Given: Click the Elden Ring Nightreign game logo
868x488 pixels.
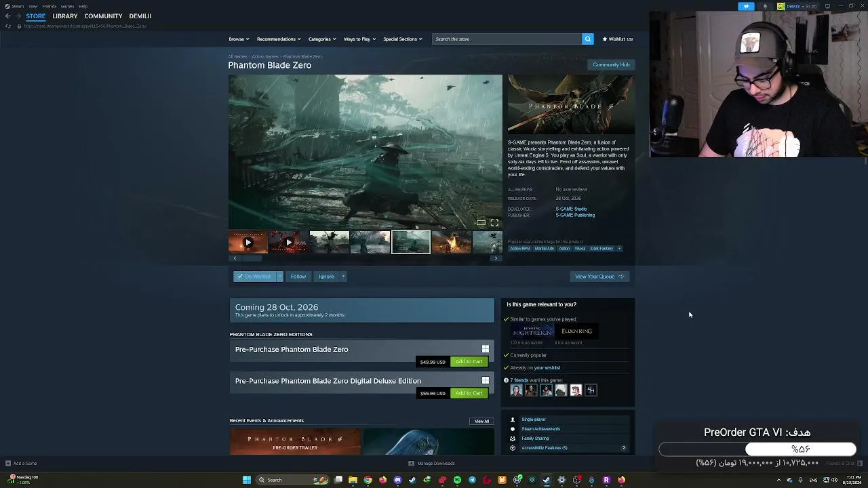Looking at the screenshot, I should [x=532, y=331].
